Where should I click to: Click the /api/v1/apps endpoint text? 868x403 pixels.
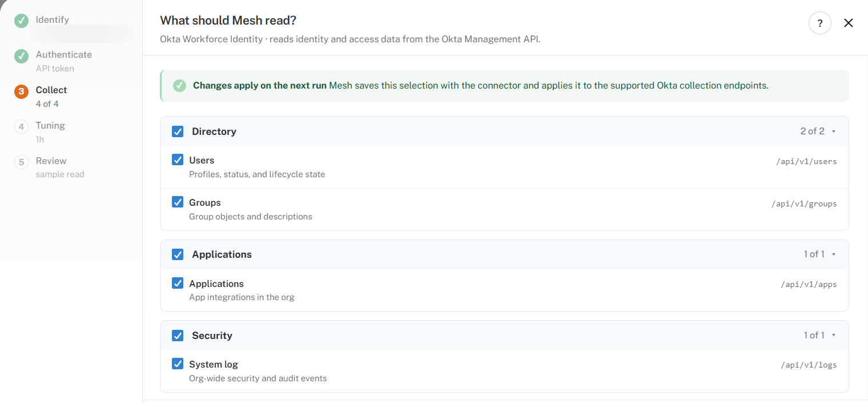809,285
